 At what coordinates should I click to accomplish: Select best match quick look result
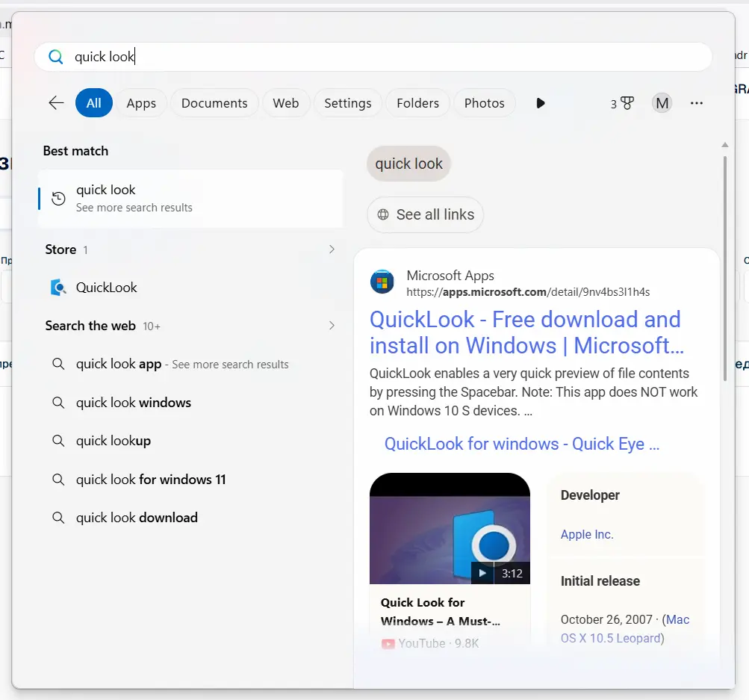(190, 198)
